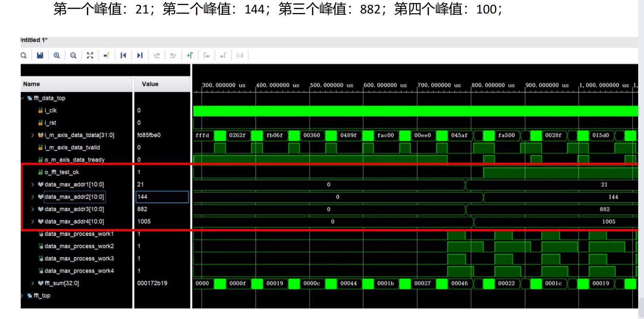This screenshot has width=644, height=319.
Task: Select the i_clk signal name
Action: tap(51, 110)
